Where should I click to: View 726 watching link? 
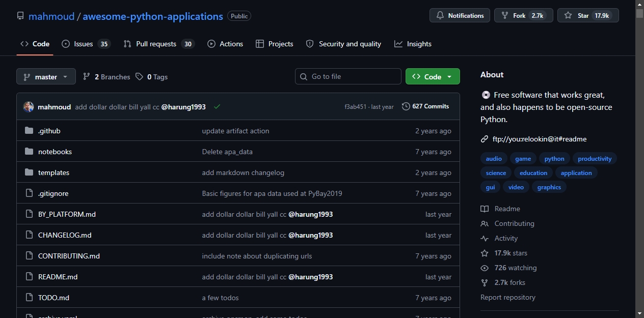click(509, 268)
